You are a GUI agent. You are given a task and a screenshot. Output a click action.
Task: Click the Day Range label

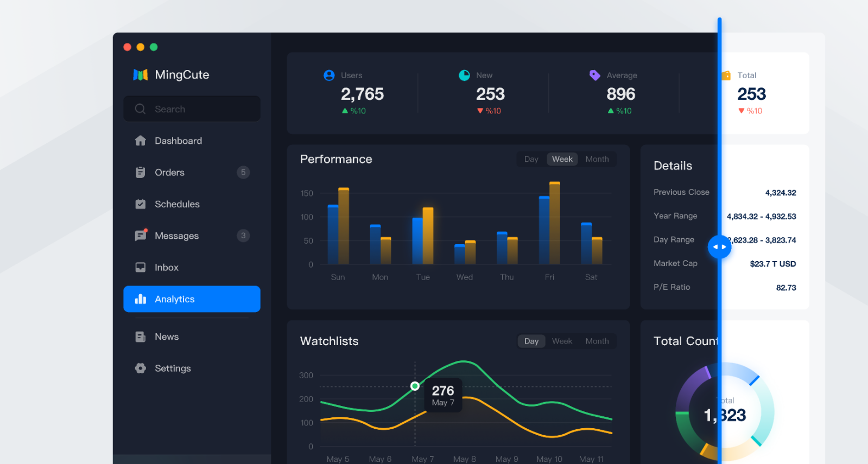674,240
